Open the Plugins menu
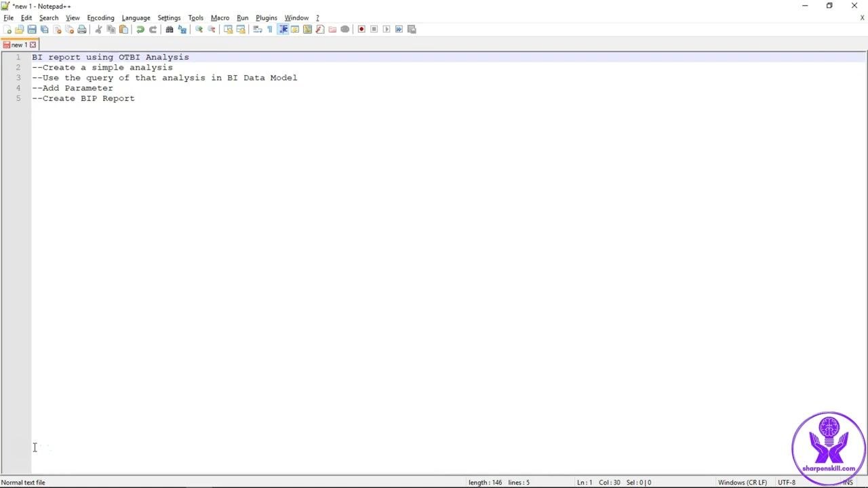868x488 pixels. (267, 18)
